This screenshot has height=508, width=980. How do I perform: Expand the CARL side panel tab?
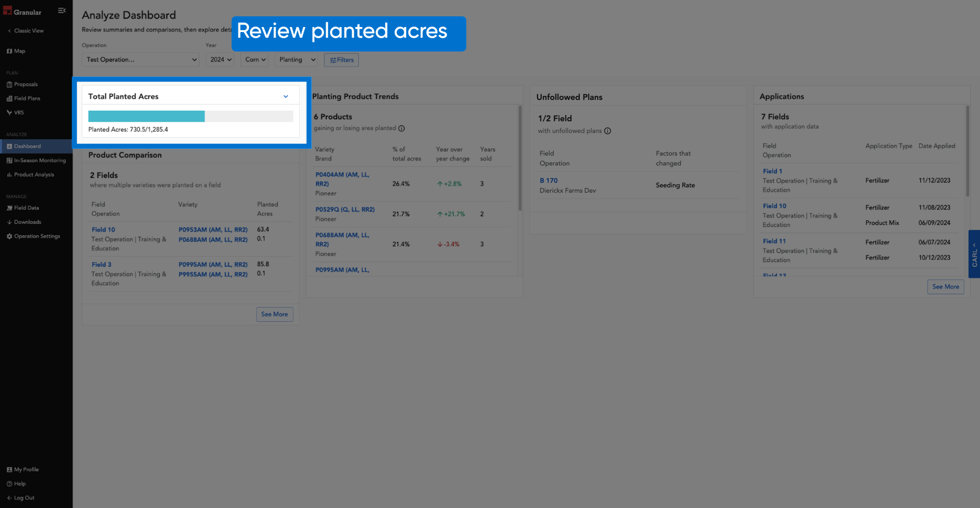coord(974,254)
